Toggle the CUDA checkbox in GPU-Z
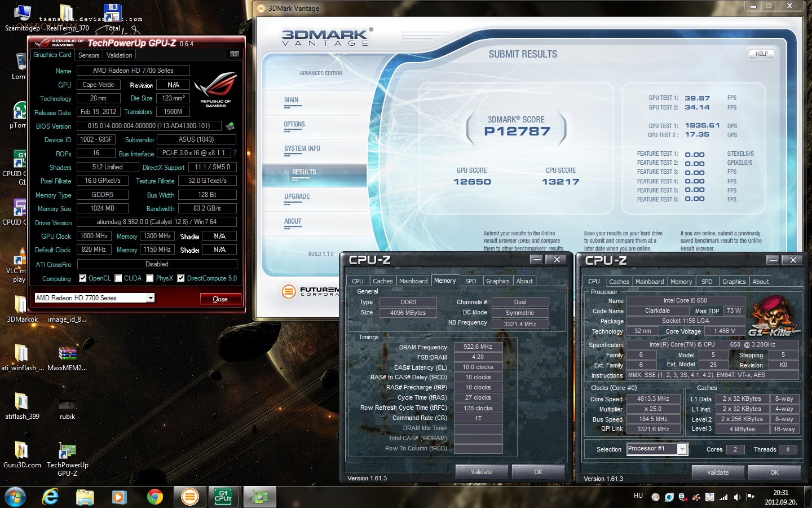This screenshot has width=812, height=508. (118, 278)
